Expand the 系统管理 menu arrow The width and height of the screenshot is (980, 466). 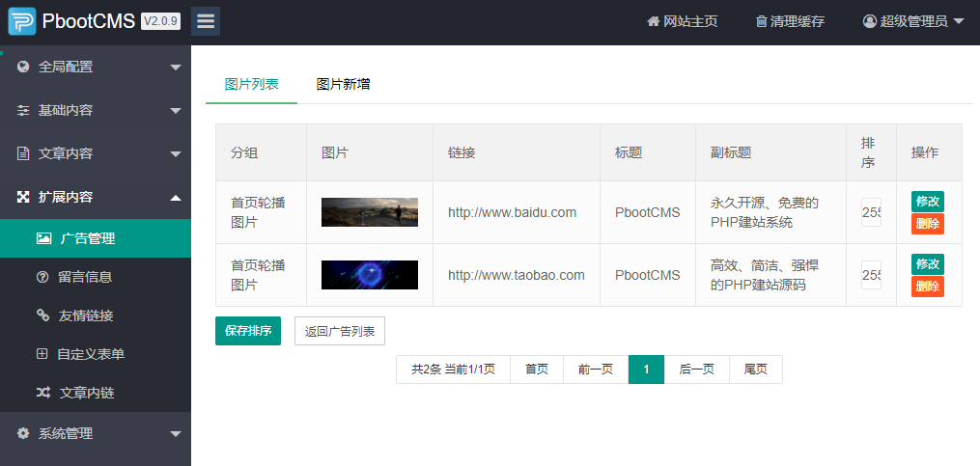[176, 433]
